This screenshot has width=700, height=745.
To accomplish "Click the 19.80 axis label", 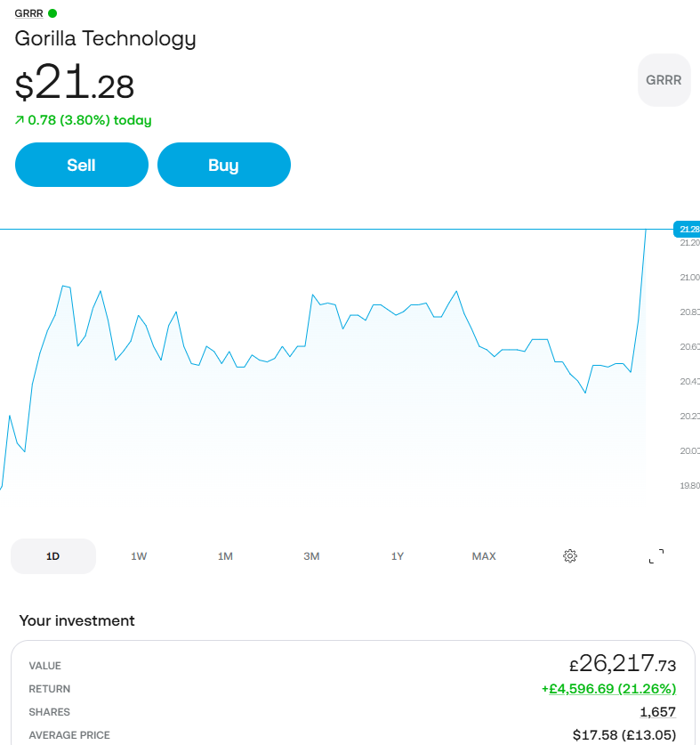I will (x=689, y=486).
